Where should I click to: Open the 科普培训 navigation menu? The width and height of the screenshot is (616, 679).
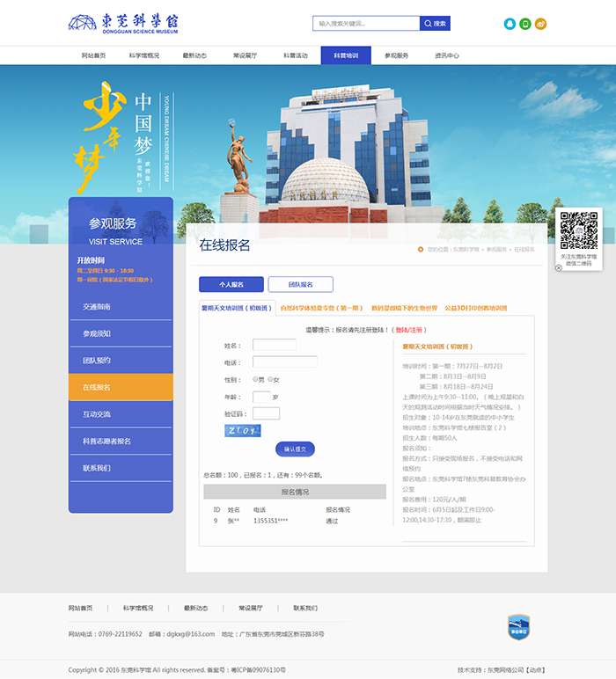(x=346, y=55)
